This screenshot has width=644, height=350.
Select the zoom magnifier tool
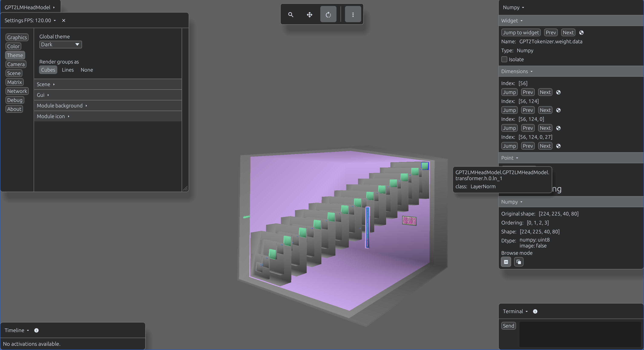point(290,14)
